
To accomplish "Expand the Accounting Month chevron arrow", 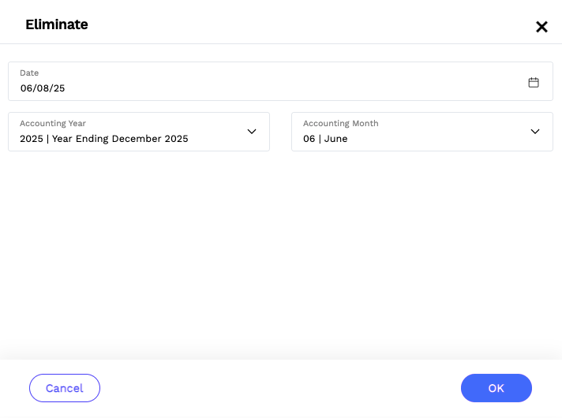I will 535,132.
